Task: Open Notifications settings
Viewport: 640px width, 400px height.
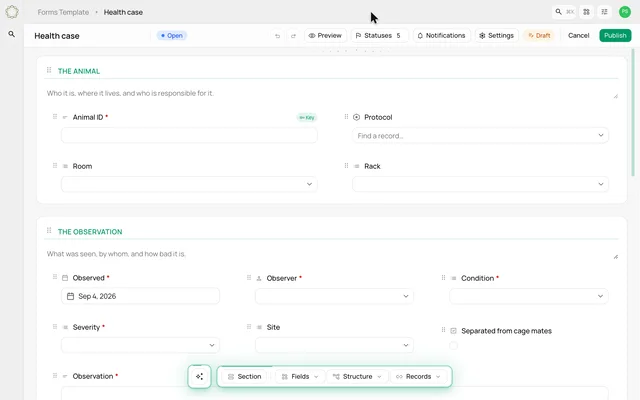Action: point(442,36)
